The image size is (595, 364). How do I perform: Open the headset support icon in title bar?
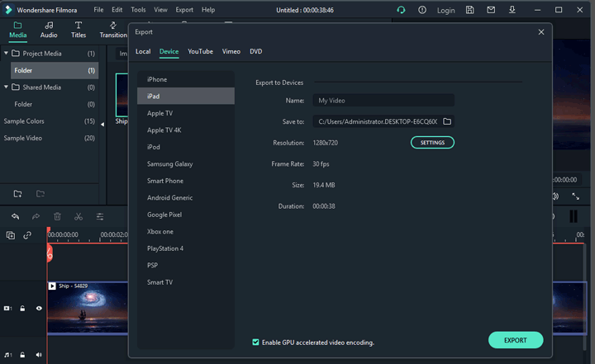(401, 10)
